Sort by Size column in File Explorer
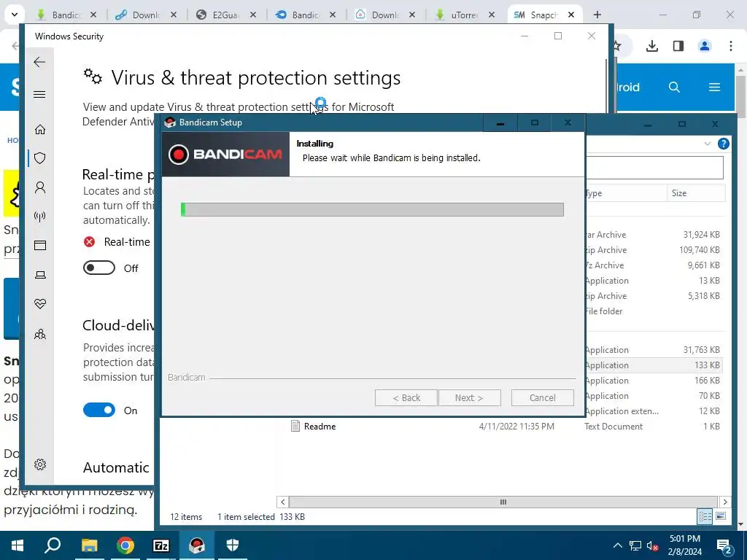 (696, 192)
